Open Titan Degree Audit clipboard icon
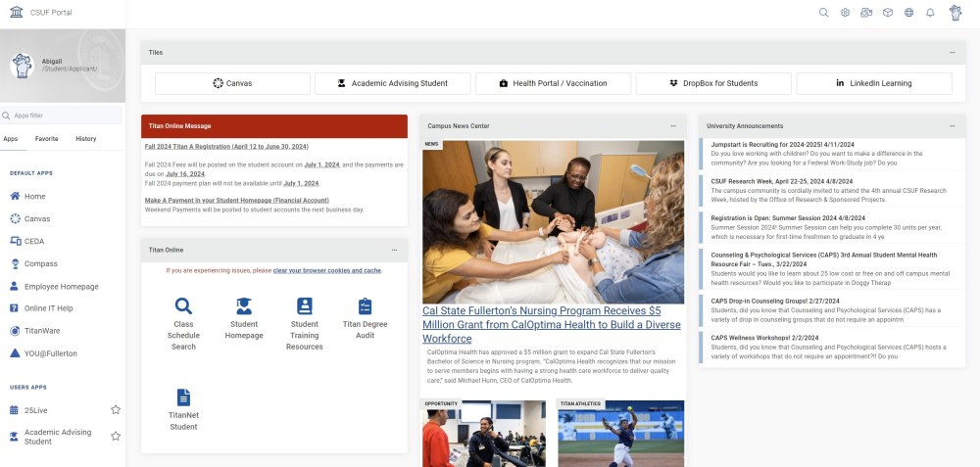Viewport: 980px width, 467px height. tap(365, 305)
